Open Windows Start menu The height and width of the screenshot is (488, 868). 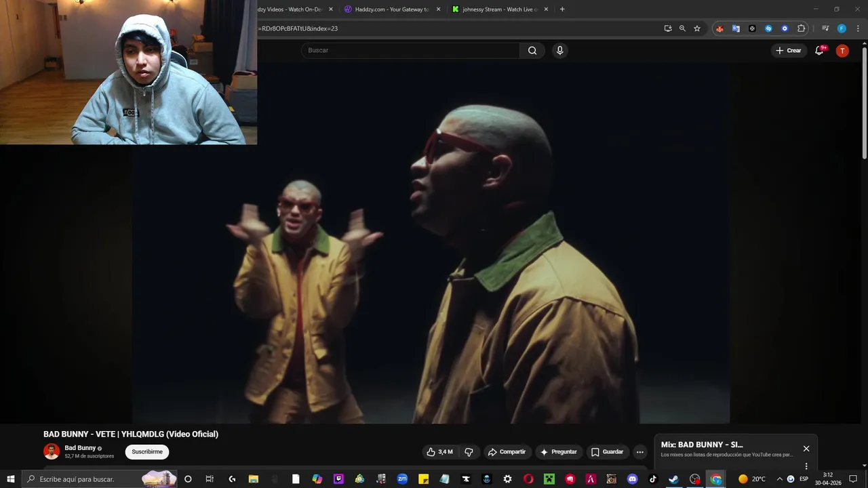click(x=11, y=479)
